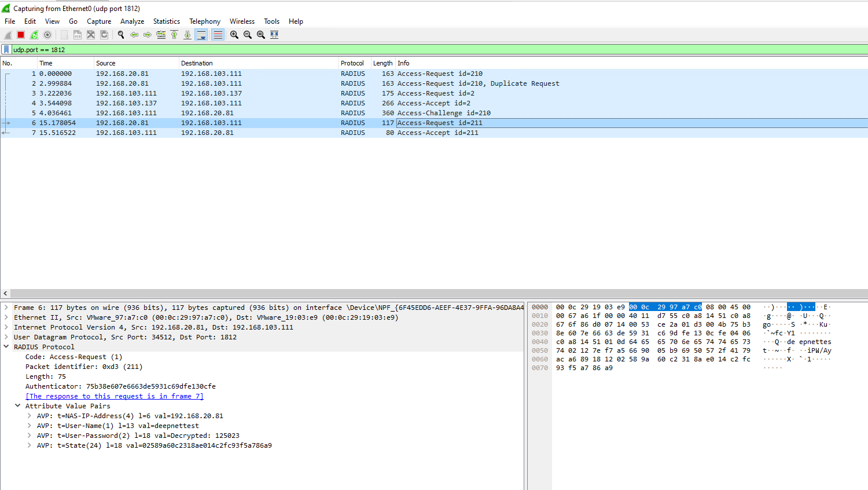Jump to the first packet
The image size is (868, 490).
point(174,35)
